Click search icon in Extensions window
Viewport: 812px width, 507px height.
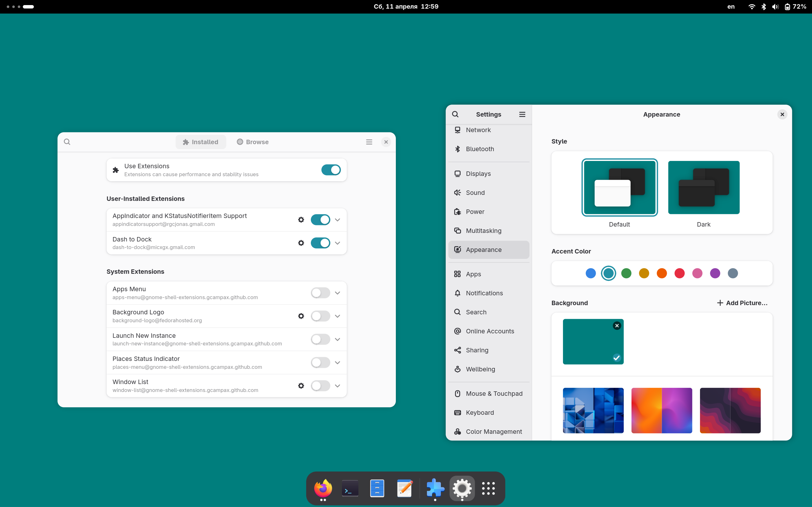(67, 142)
